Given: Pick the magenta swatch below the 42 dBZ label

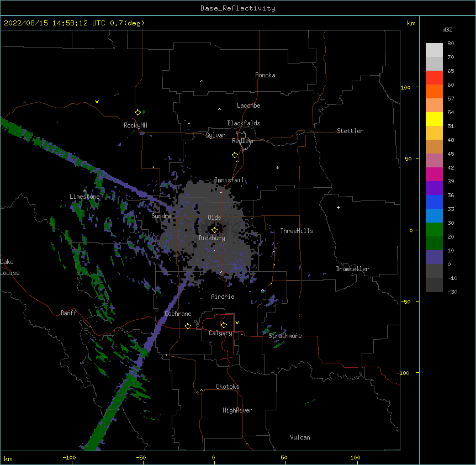Looking at the screenshot, I should [x=434, y=174].
